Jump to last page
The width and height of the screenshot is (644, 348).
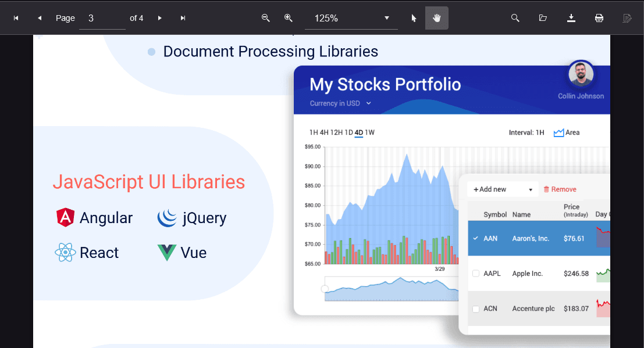click(x=183, y=18)
